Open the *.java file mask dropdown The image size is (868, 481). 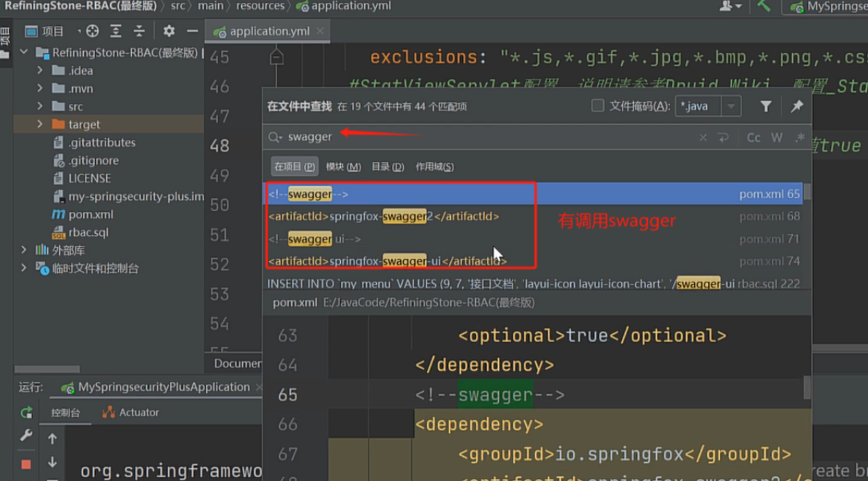731,106
